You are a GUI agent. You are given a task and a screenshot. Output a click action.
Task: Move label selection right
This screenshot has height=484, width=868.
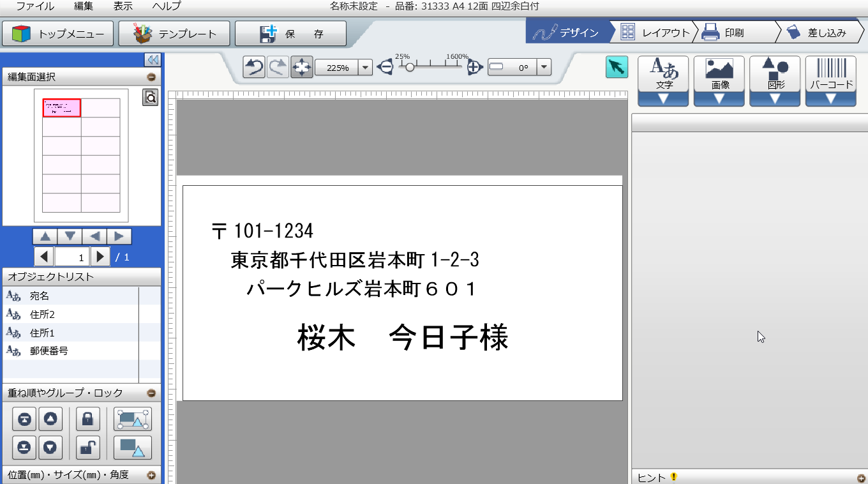click(119, 236)
